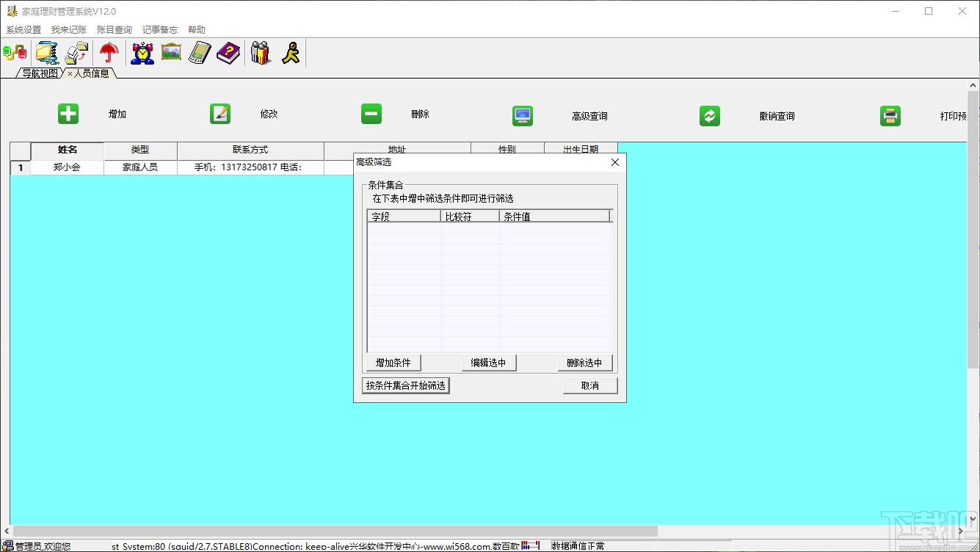
Task: Open the data backup zip tool
Action: pos(47,52)
